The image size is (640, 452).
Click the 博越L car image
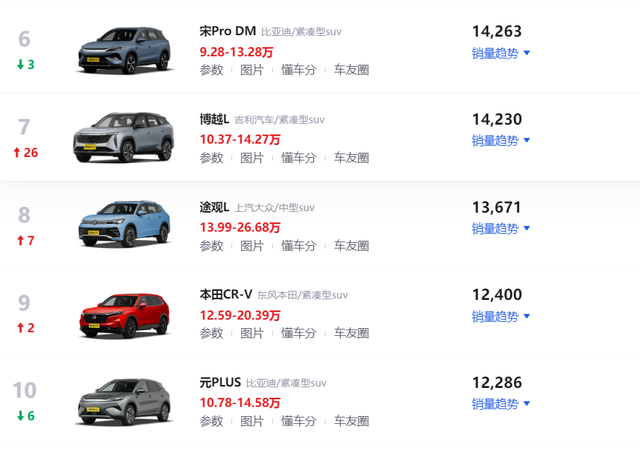point(124,138)
